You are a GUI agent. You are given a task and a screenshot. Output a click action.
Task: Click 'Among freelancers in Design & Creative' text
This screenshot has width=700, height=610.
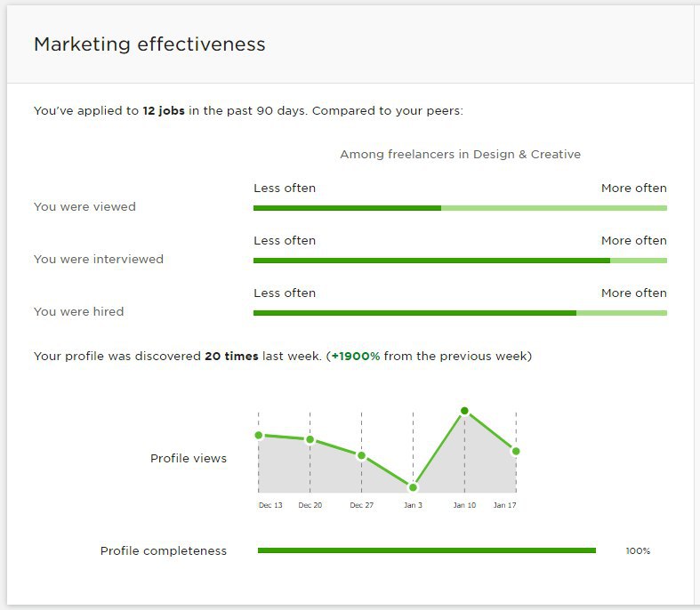[x=460, y=155]
